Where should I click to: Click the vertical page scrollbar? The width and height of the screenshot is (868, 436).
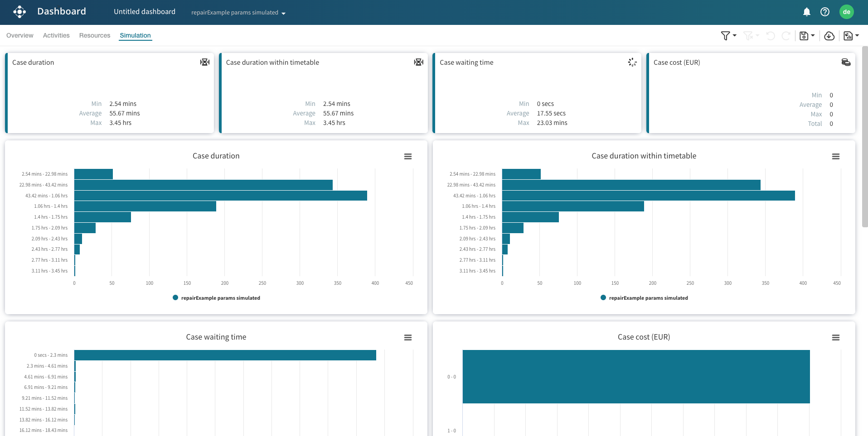click(864, 136)
